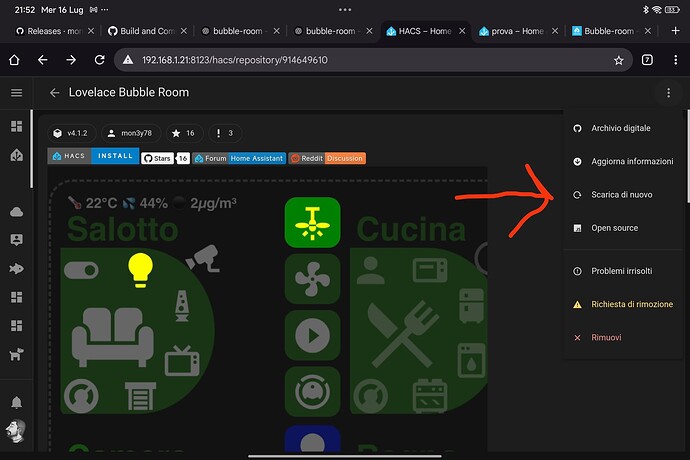Switch to Build and Com browser tab

(x=147, y=31)
